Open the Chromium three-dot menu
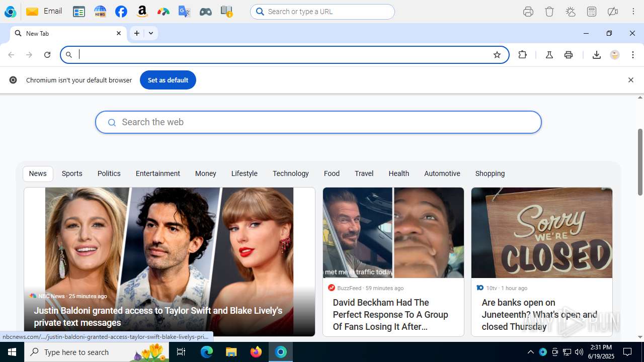 coord(633,55)
